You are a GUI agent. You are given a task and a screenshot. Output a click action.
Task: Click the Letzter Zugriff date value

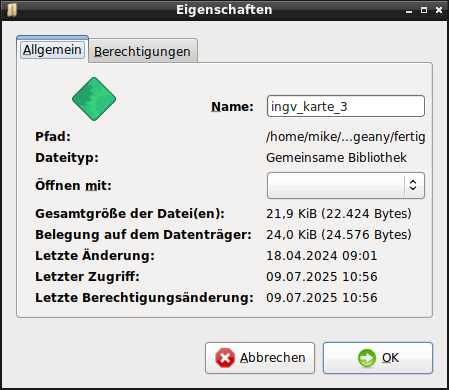(322, 277)
